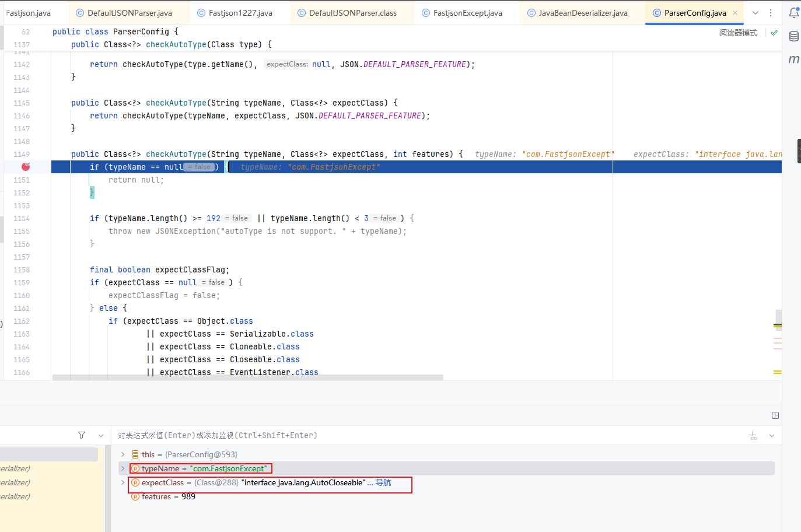Click the 'Cloneable.class' code token
The width and height of the screenshot is (801, 532).
point(265,346)
